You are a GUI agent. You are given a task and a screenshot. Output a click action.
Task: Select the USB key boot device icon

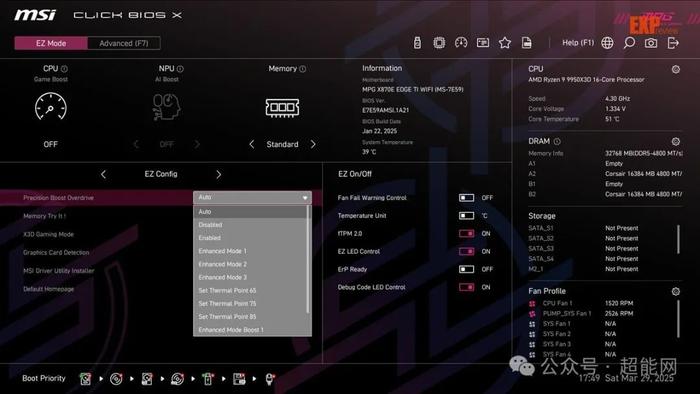point(208,379)
